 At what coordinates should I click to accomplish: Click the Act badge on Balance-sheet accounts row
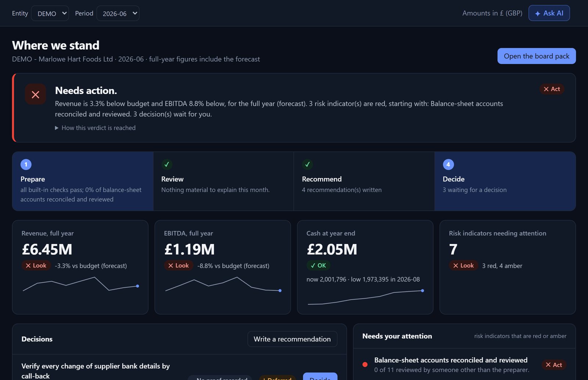point(554,365)
